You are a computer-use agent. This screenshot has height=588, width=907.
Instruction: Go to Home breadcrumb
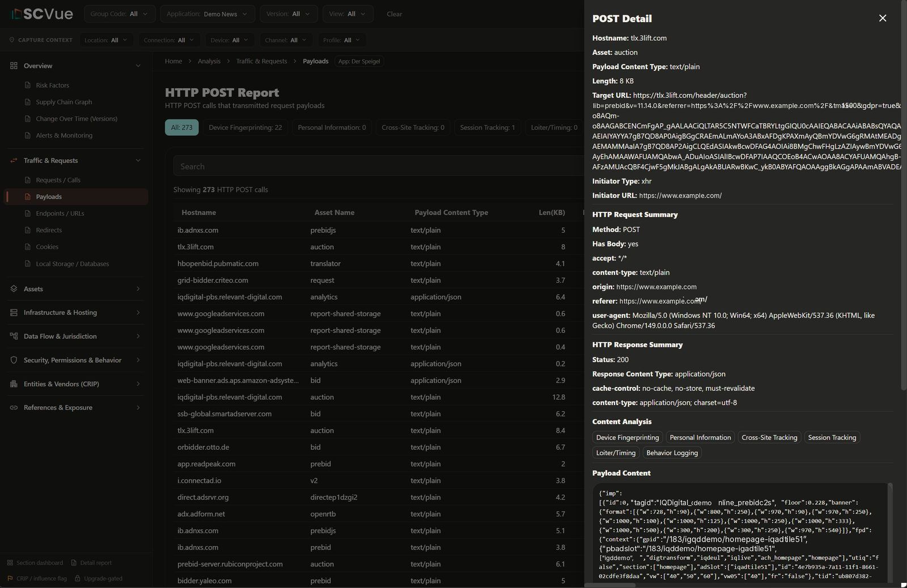(173, 61)
